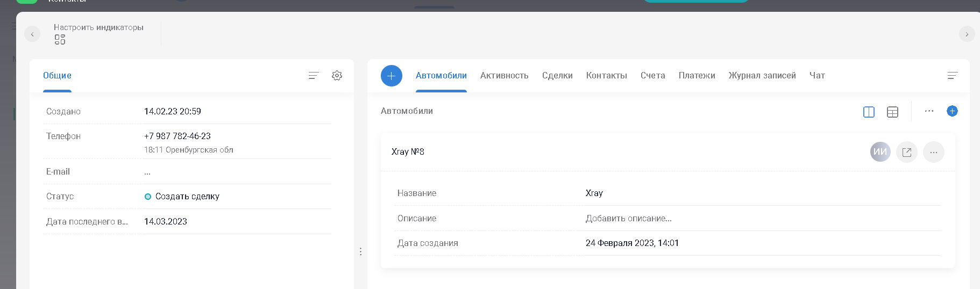
Task: Switch to the table view icon
Action: [892, 112]
